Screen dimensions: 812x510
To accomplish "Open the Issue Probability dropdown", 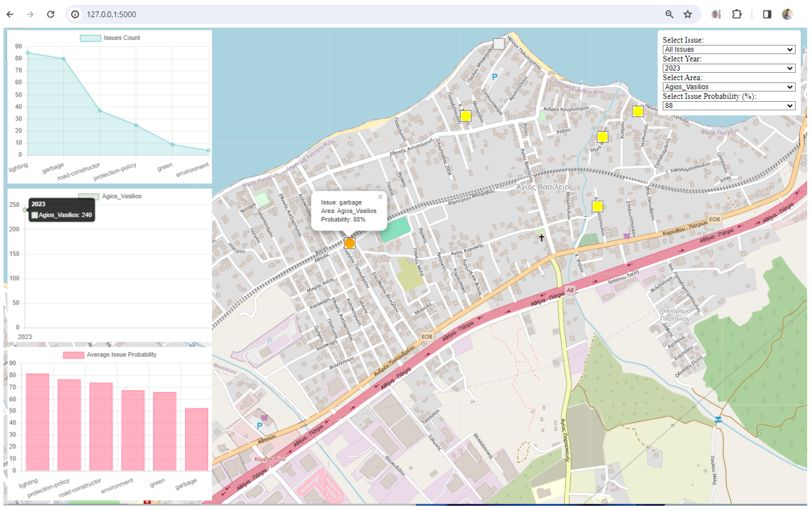I will click(729, 106).
